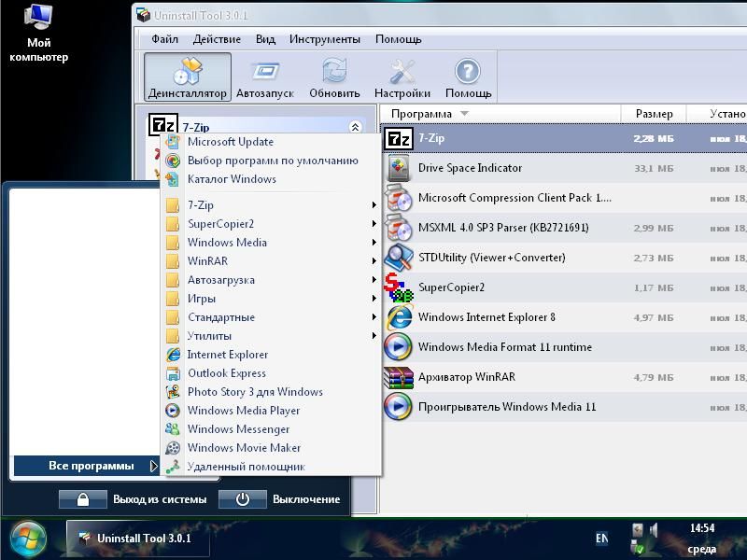Open the Файл menu
This screenshot has height=560, width=747.
(165, 39)
